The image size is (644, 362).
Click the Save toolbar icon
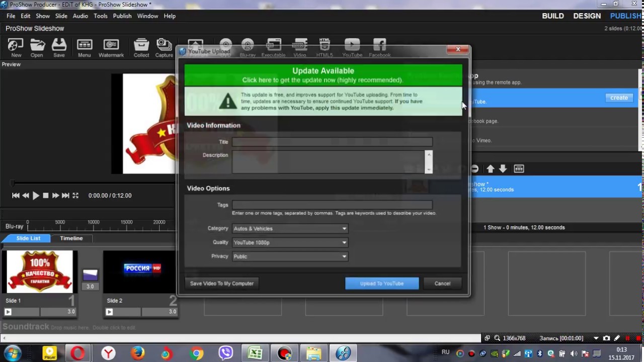tap(59, 48)
